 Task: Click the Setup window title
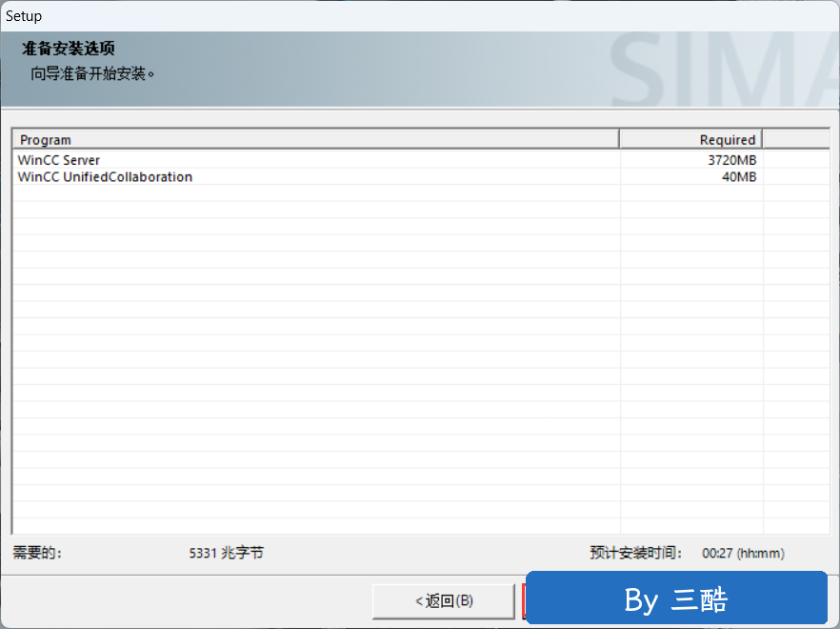(x=24, y=16)
